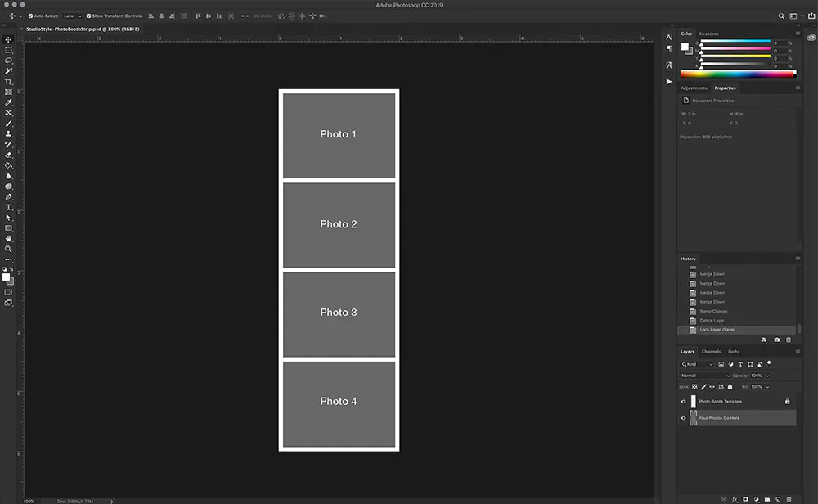This screenshot has height=504, width=818.
Task: Open the Kind layer filter dropdown
Action: pyautogui.click(x=696, y=364)
